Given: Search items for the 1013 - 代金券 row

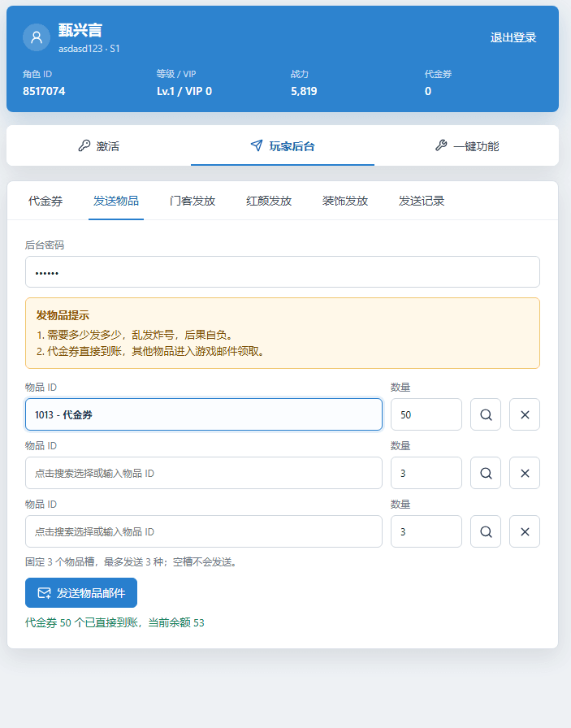Looking at the screenshot, I should (x=486, y=414).
